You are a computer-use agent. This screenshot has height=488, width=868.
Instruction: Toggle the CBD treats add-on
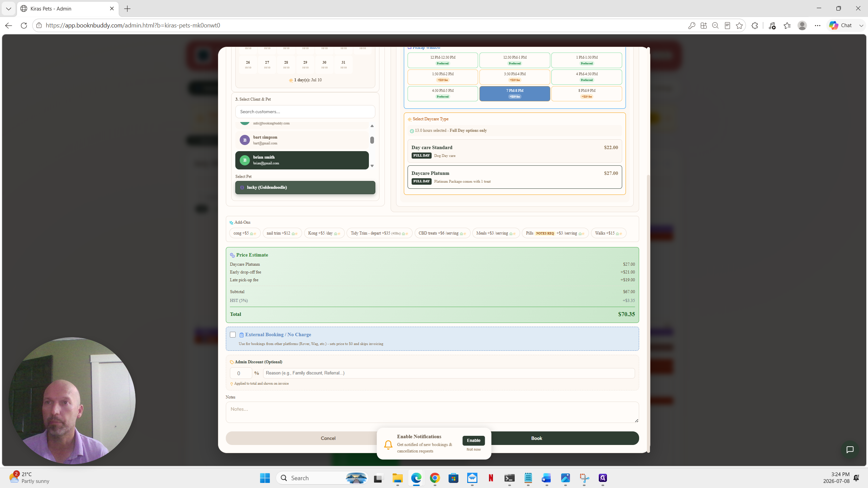tap(442, 233)
